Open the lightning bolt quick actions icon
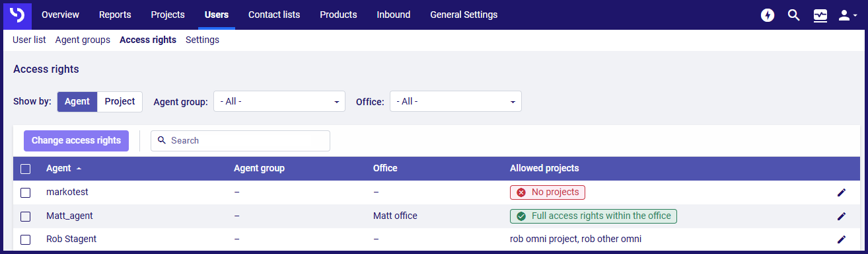The image size is (868, 254). click(768, 15)
